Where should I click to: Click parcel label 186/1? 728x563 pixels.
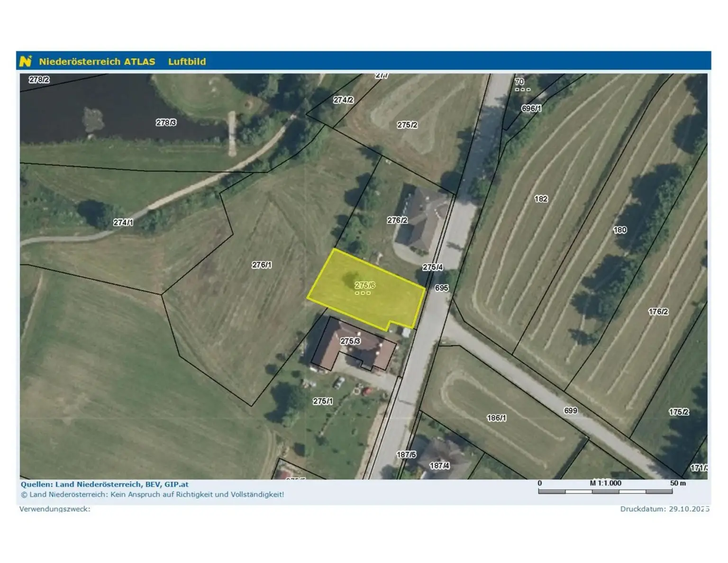(x=496, y=418)
